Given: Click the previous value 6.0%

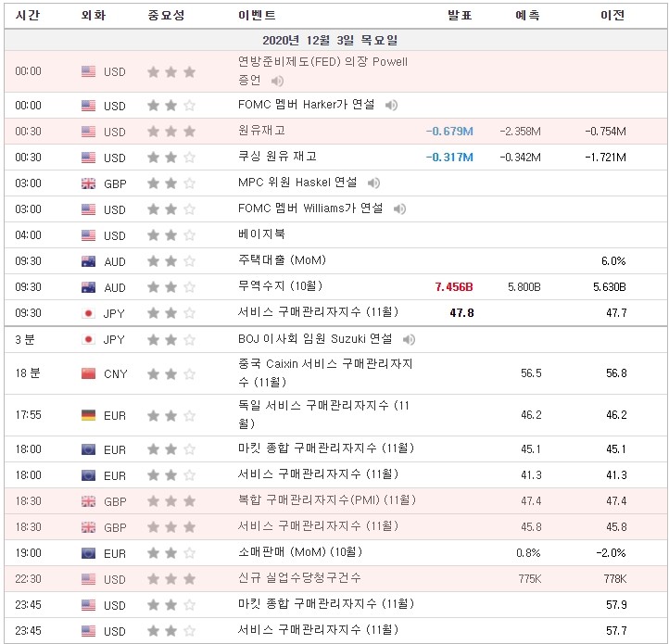Looking at the screenshot, I should coord(613,261).
